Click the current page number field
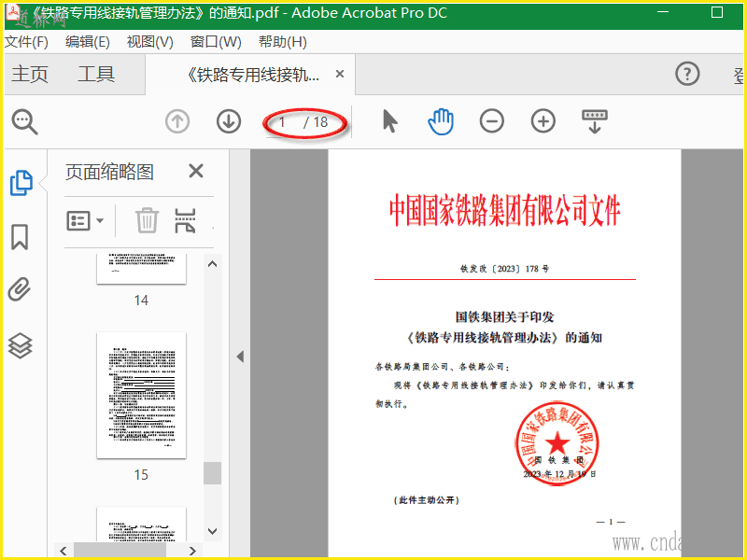 point(283,122)
